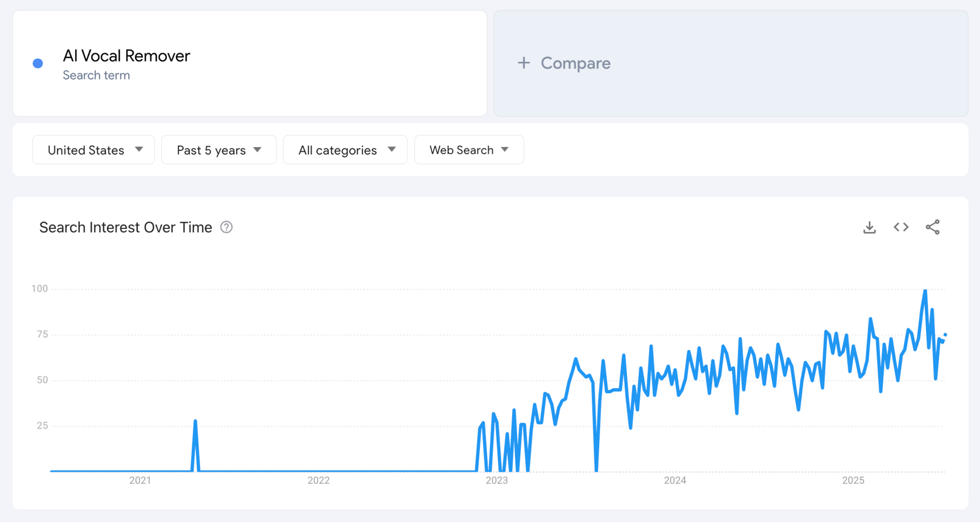Download the search interest chart data

pyautogui.click(x=869, y=227)
